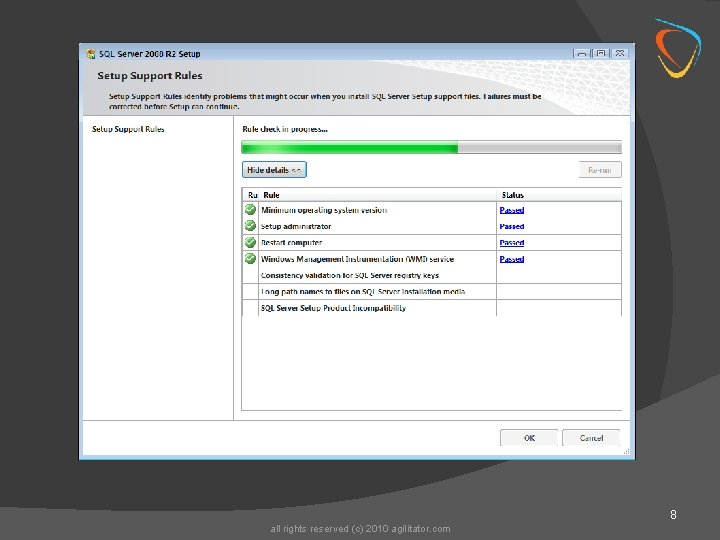Image resolution: width=720 pixels, height=540 pixels.
Task: Select 'Minimum operating system version' rule text
Action: click(324, 210)
